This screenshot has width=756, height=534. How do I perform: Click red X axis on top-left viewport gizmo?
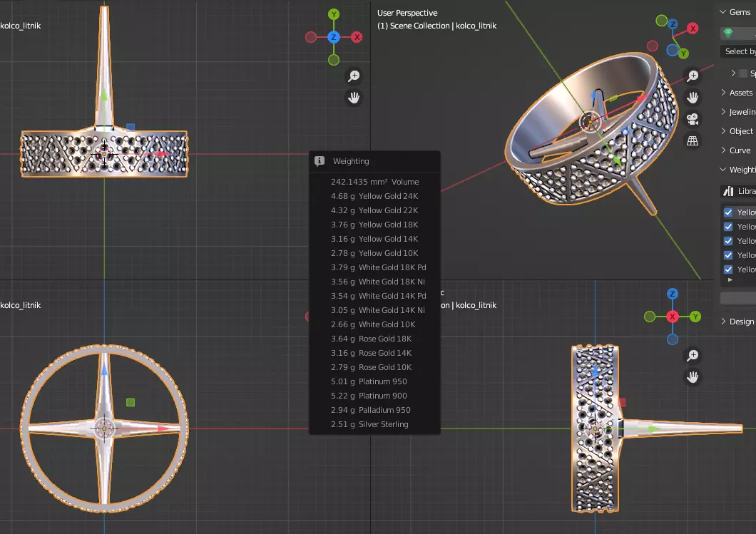click(x=357, y=37)
